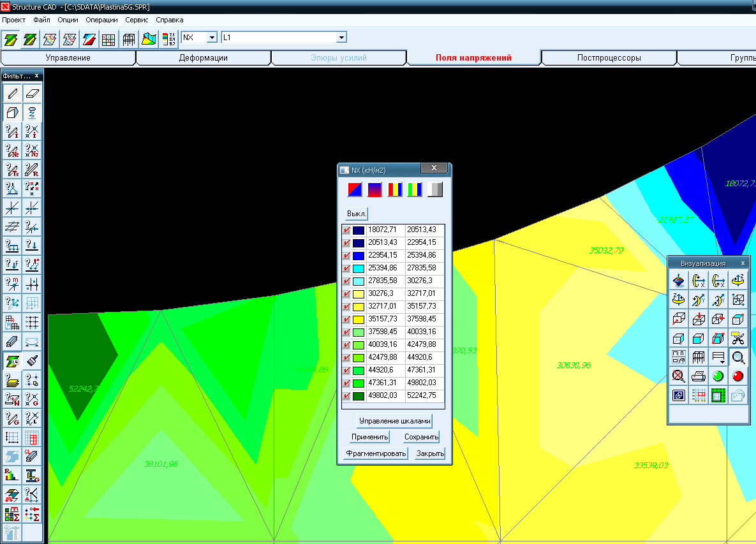Open the Проект menu
756x544 pixels.
pyautogui.click(x=13, y=20)
